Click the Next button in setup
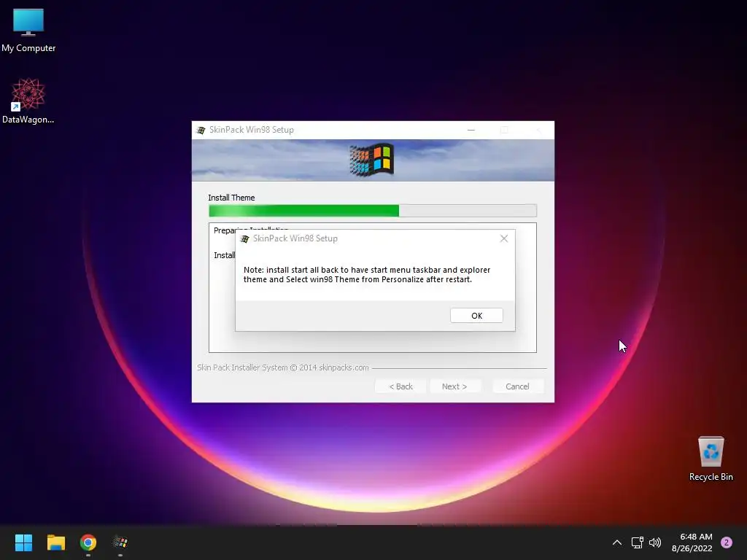This screenshot has height=560, width=747. point(454,386)
